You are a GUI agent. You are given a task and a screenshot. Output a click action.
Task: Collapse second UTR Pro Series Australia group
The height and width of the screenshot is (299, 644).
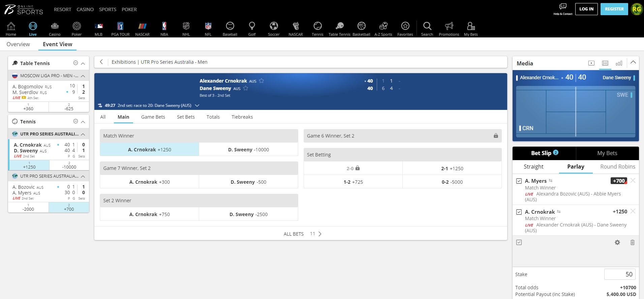point(83,176)
